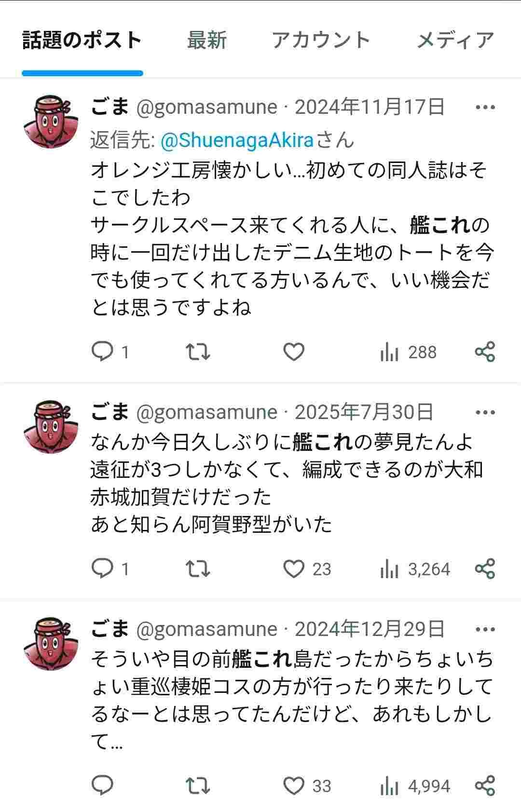Share the 2025年7月30日 post
Viewport: 521px width, 812px height.
click(485, 568)
